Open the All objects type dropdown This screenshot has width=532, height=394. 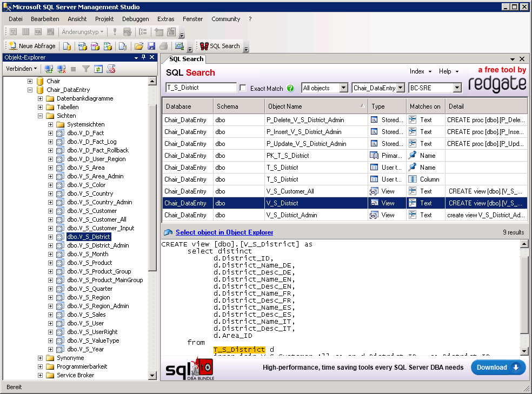click(344, 88)
